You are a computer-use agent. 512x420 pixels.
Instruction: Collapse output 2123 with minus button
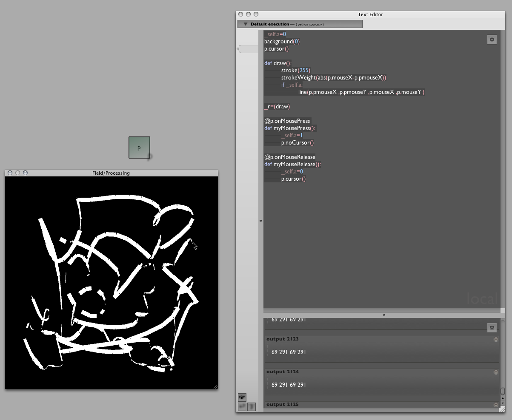point(496,339)
